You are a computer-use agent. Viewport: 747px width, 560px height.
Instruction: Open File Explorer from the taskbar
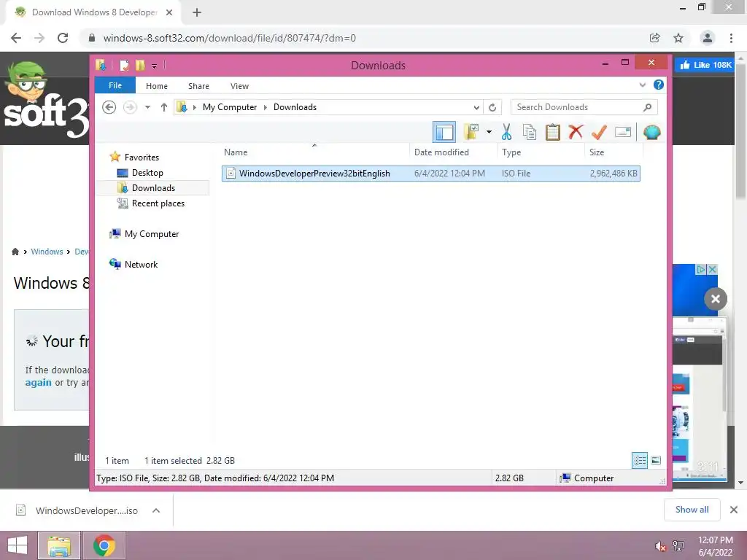tap(58, 545)
